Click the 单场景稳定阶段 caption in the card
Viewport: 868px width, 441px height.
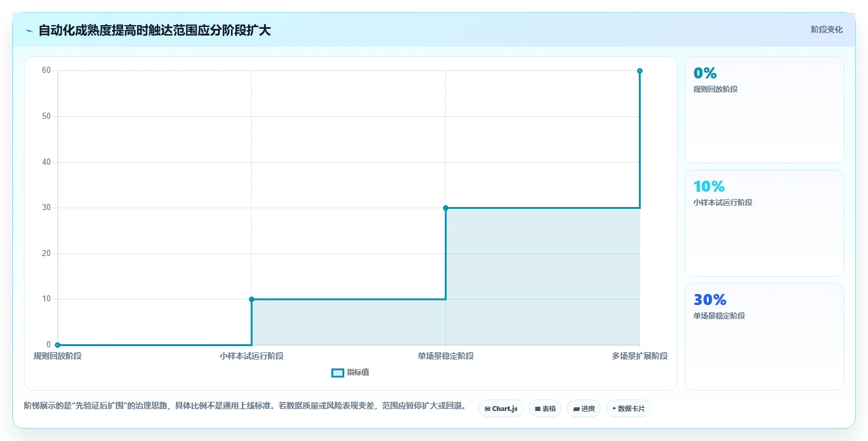point(719,316)
